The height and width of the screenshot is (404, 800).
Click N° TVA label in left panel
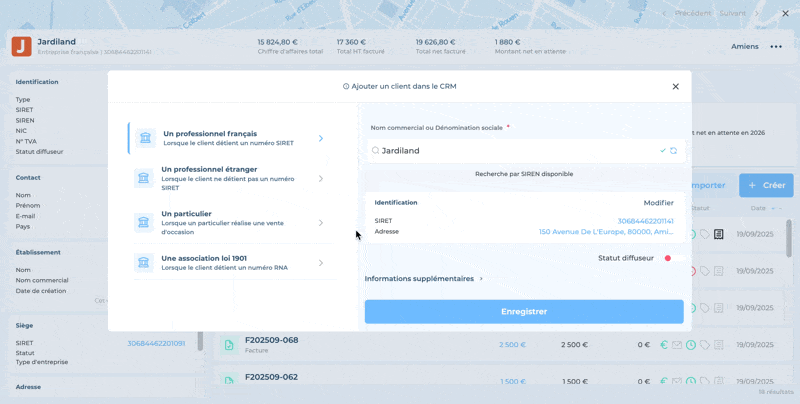26,141
